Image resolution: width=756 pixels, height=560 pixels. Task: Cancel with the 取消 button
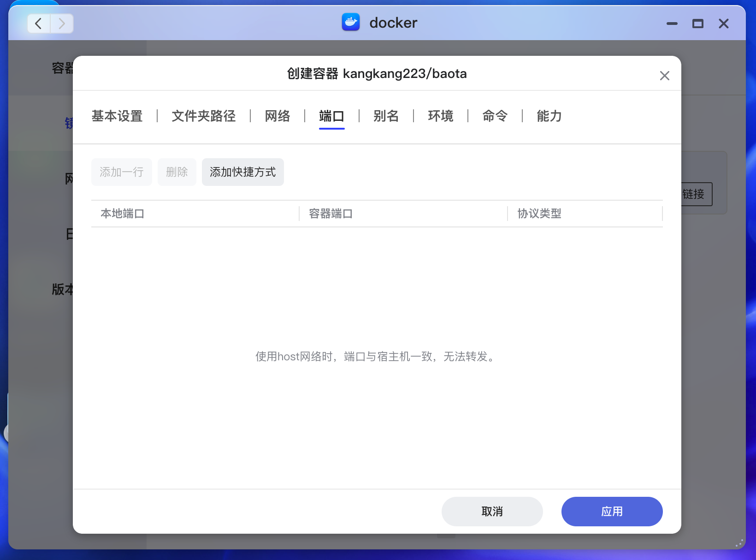point(492,512)
